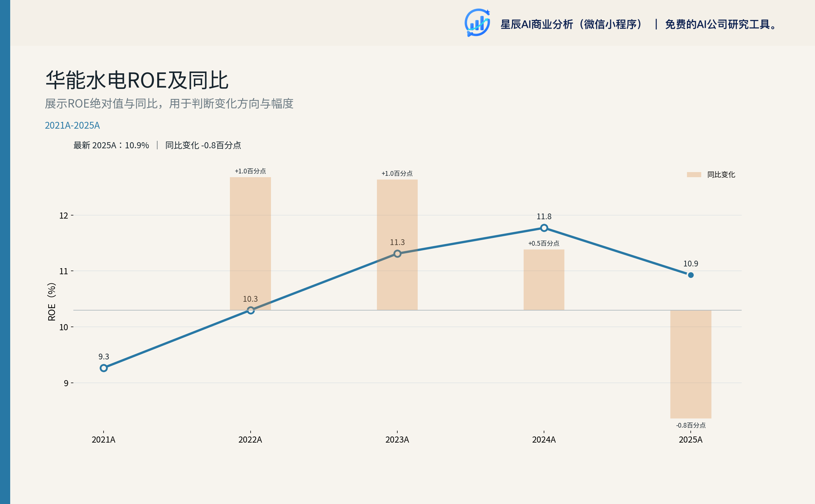Viewport: 815px width, 504px height.
Task: Click the 同比变化 legend color swatch
Action: tap(694, 174)
